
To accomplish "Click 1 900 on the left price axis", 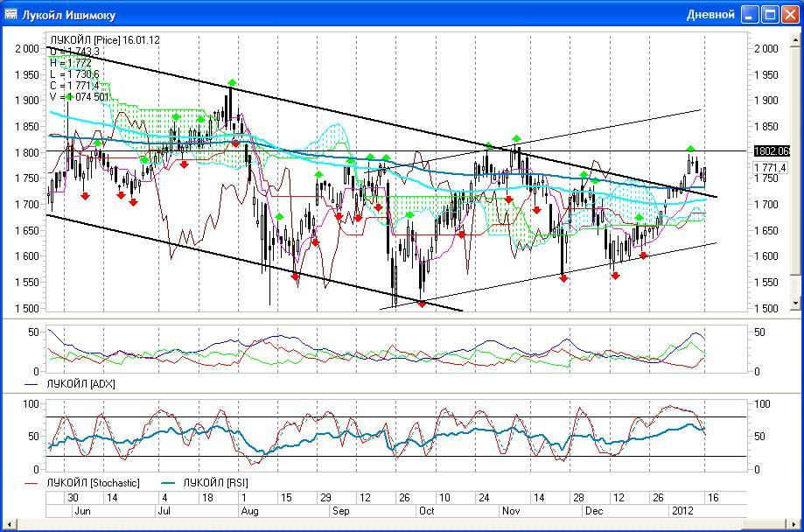I will [27, 101].
